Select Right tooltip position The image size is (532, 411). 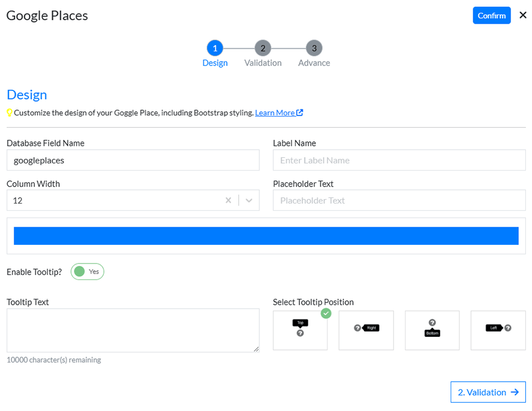(x=366, y=330)
